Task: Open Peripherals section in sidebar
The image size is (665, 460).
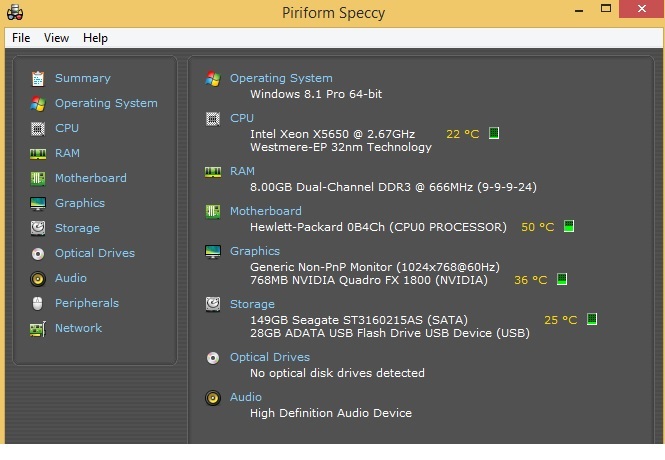Action: tap(87, 303)
